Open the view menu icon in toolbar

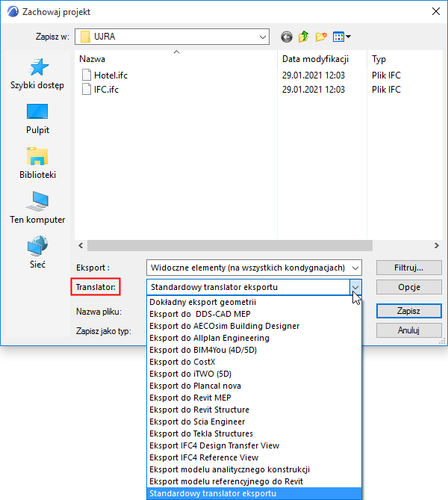tap(341, 37)
